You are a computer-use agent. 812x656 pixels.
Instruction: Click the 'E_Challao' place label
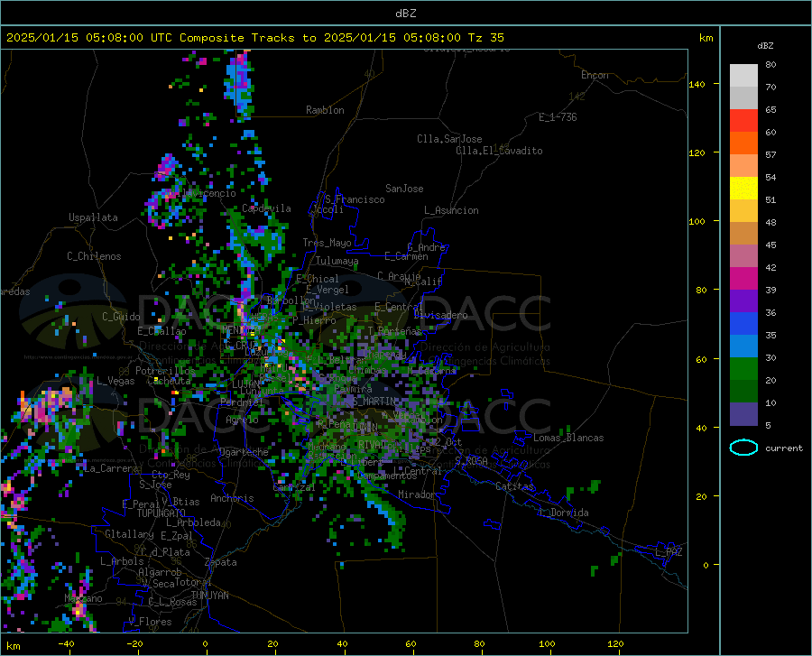[161, 331]
